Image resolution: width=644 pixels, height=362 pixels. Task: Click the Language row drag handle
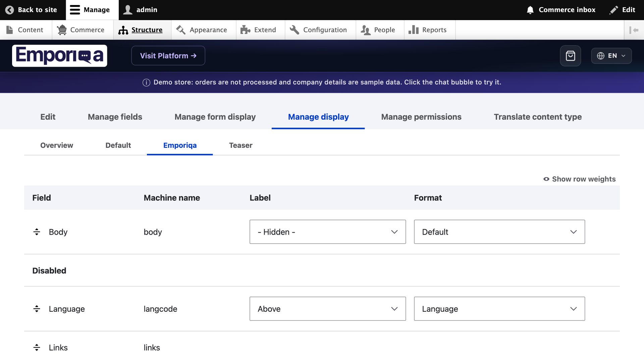37,309
